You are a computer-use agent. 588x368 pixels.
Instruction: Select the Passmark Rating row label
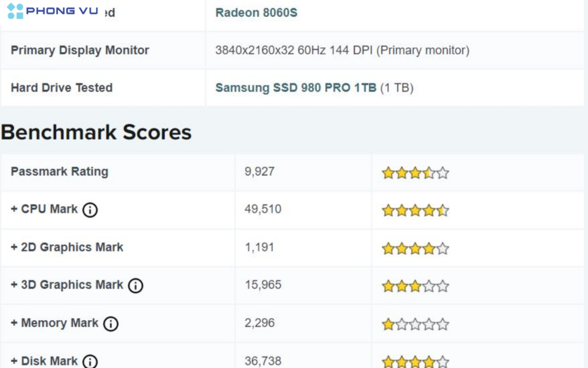coord(59,171)
